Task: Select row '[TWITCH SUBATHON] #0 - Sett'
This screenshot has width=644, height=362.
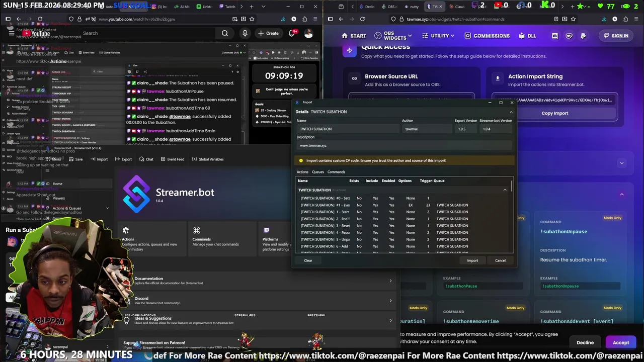Action: pos(403,198)
